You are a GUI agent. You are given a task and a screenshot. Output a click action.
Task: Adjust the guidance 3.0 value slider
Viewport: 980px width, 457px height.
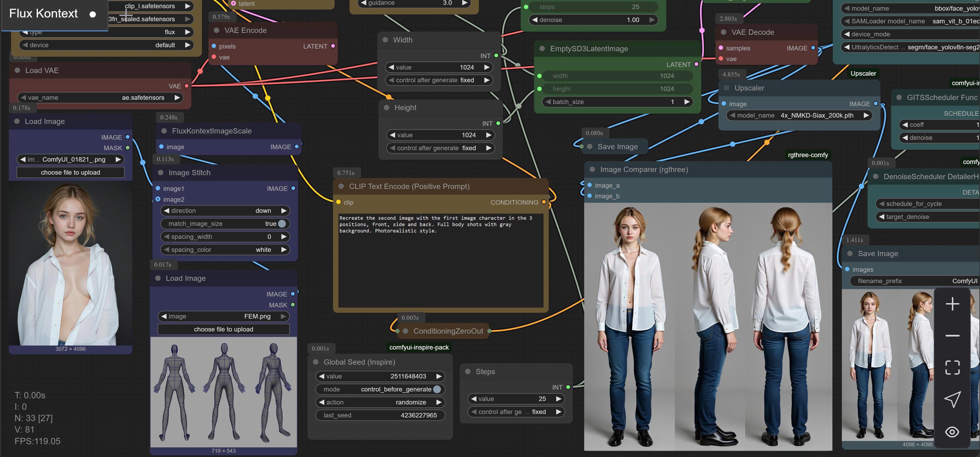(414, 3)
